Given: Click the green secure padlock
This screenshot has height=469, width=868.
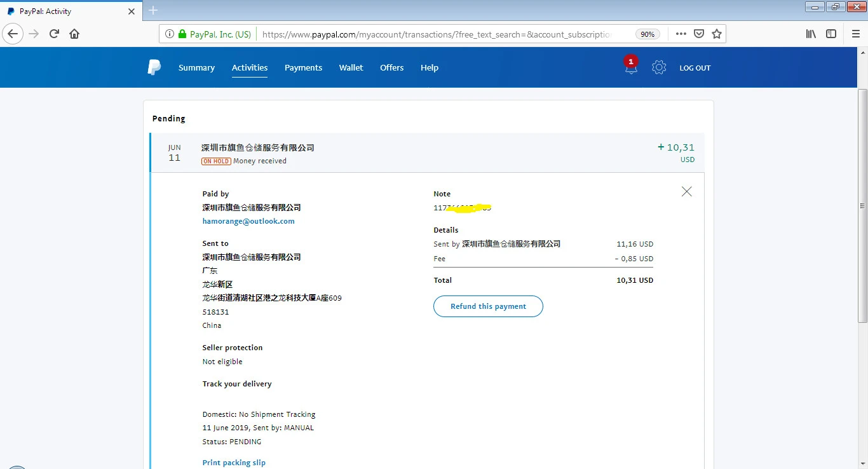Looking at the screenshot, I should (x=182, y=34).
